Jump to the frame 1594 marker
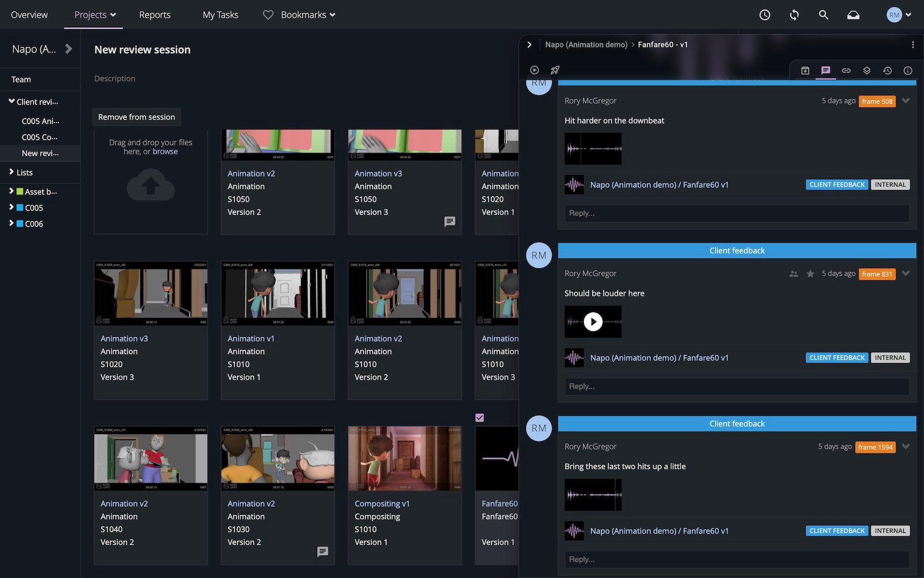Image resolution: width=924 pixels, height=578 pixels. [x=875, y=447]
